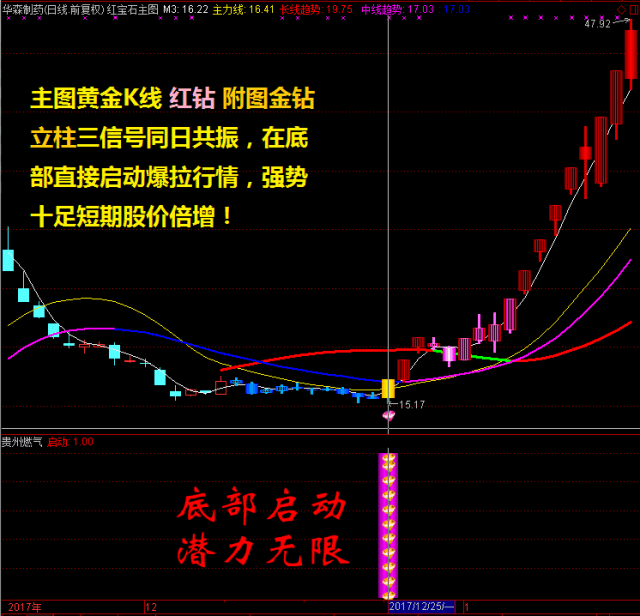
Task: Click the 47.92 high price marker
Action: coord(597,24)
